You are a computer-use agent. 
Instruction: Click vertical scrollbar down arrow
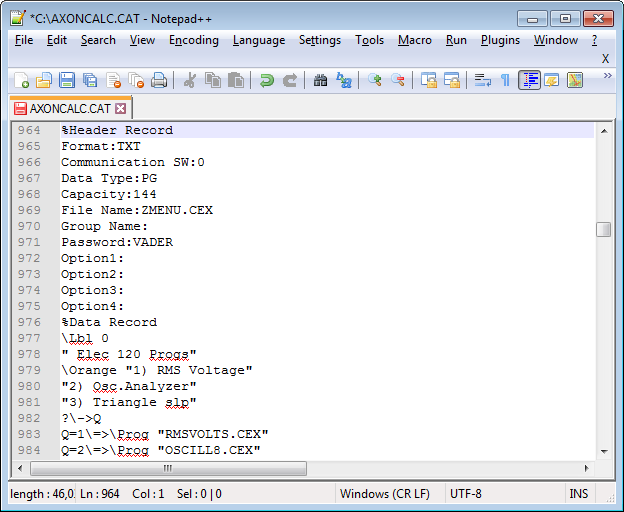point(604,451)
